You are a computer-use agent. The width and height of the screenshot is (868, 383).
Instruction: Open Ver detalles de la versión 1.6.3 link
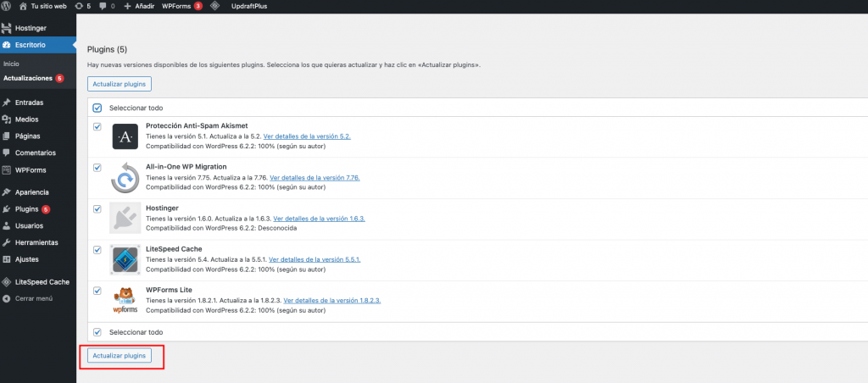[319, 219]
